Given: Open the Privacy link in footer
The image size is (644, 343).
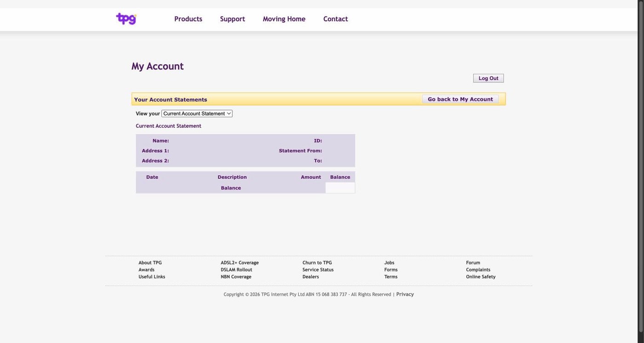Looking at the screenshot, I should [405, 294].
